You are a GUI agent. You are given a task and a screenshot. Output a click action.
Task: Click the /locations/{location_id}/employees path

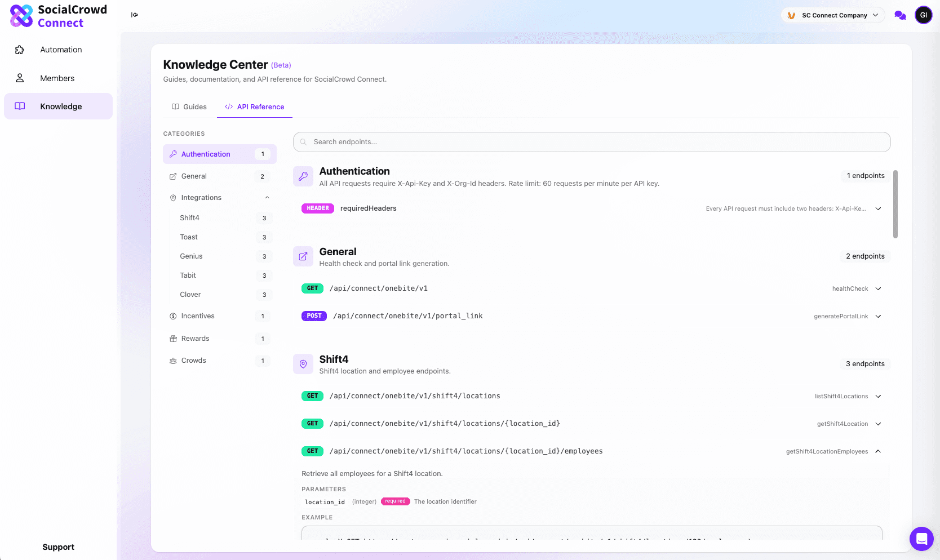(x=466, y=451)
